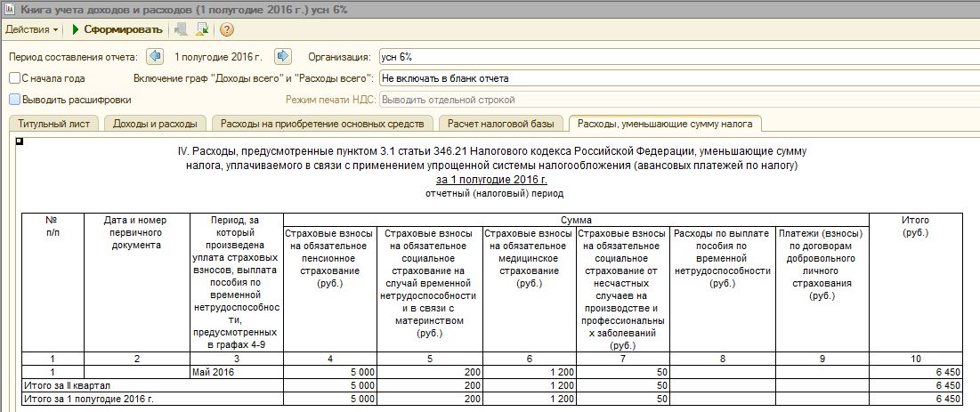Open the help question mark icon
The height and width of the screenshot is (412, 980).
tap(226, 29)
